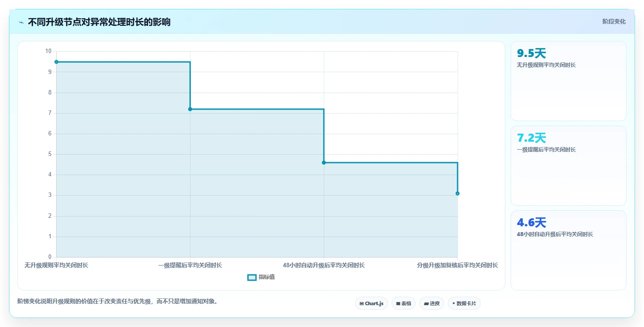Click x-axis label 分级升级加复核后平均关闭时长
Screen dimensions: 644x327
(458, 265)
